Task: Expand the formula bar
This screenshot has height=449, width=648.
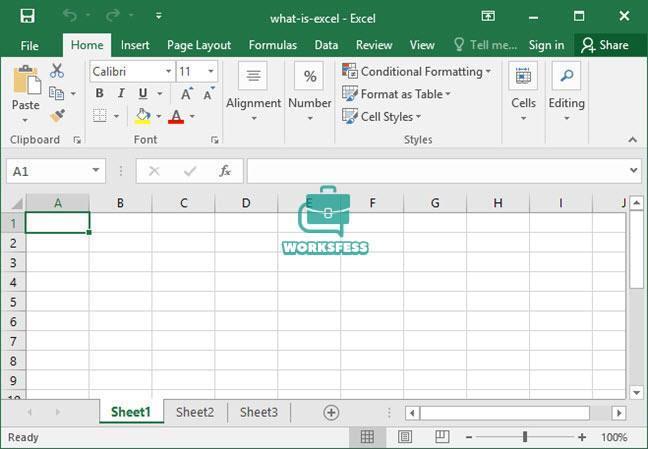Action: [x=634, y=170]
